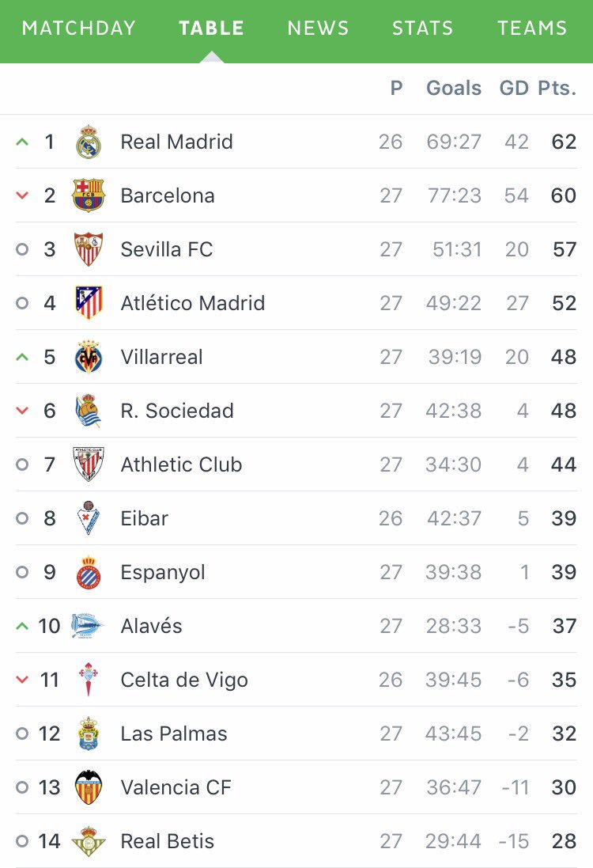
Task: Go to the Stats tab
Action: point(423,28)
